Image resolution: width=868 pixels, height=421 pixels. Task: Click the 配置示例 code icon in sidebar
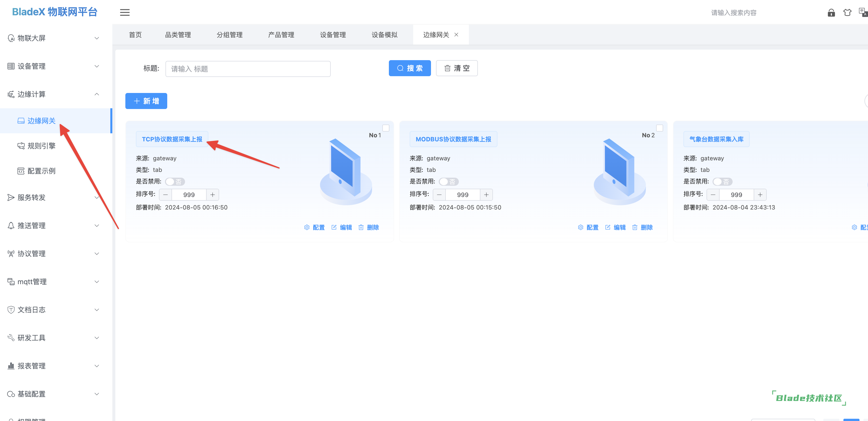(x=21, y=171)
